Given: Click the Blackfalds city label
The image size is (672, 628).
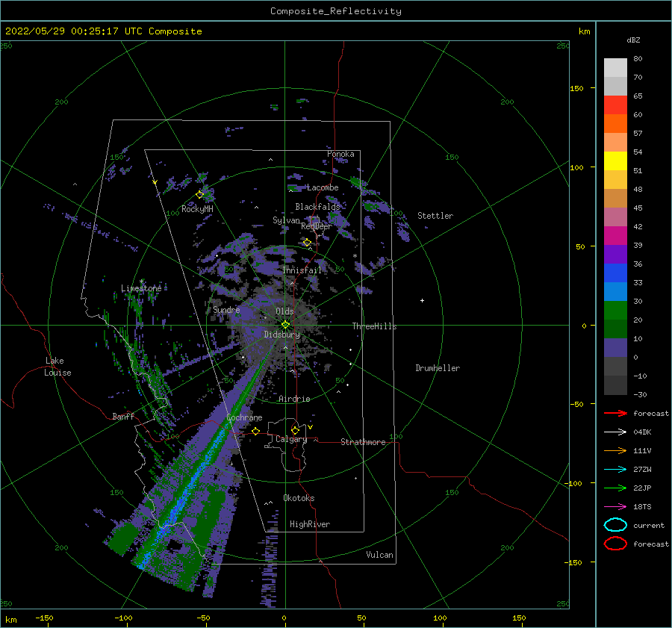Looking at the screenshot, I should tap(317, 207).
